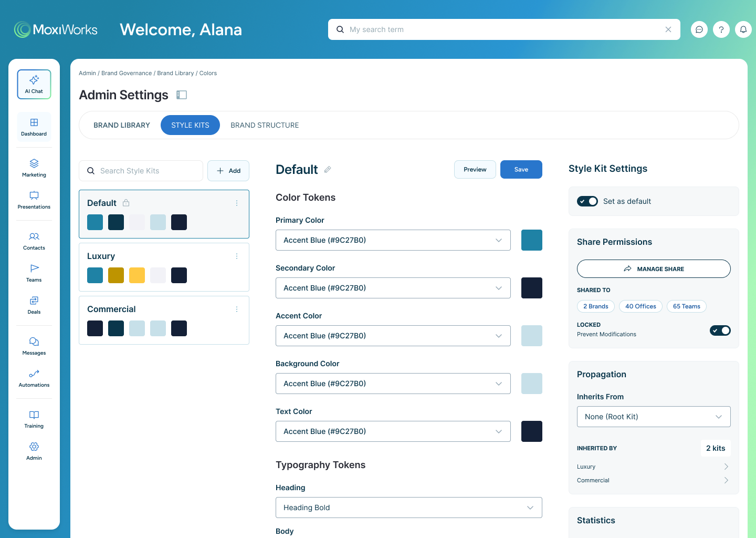Open notifications bell icon
The height and width of the screenshot is (538, 756).
(x=743, y=29)
